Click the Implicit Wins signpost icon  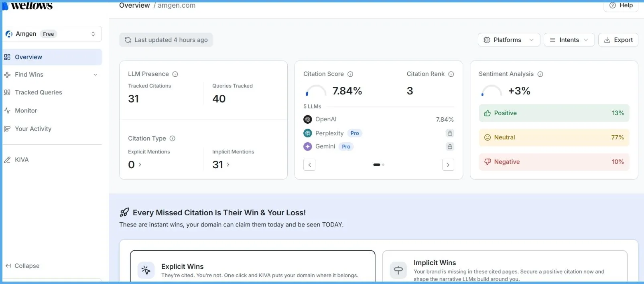(398, 270)
